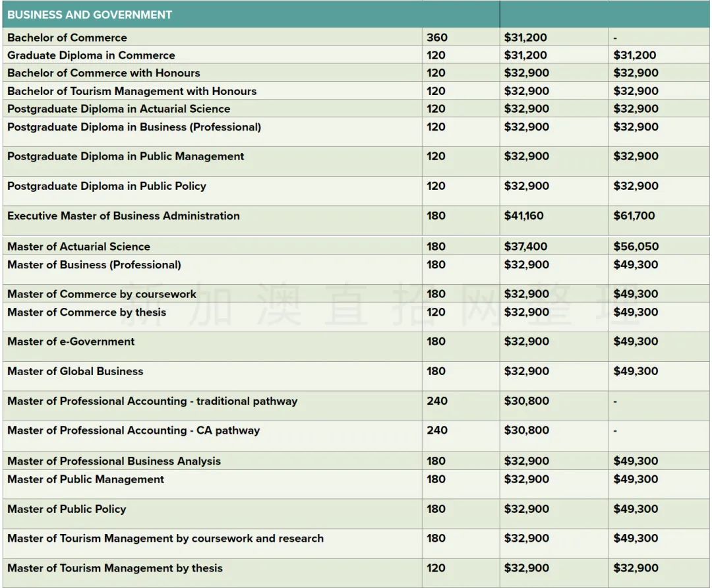712x588 pixels.
Task: Click $49,300 fee for Master of Global Business
Action: point(636,371)
